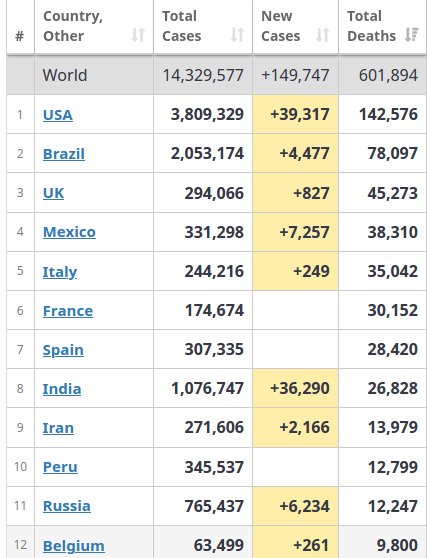Sort table by Country column arrows icon
This screenshot has width=427, height=558.
click(138, 35)
